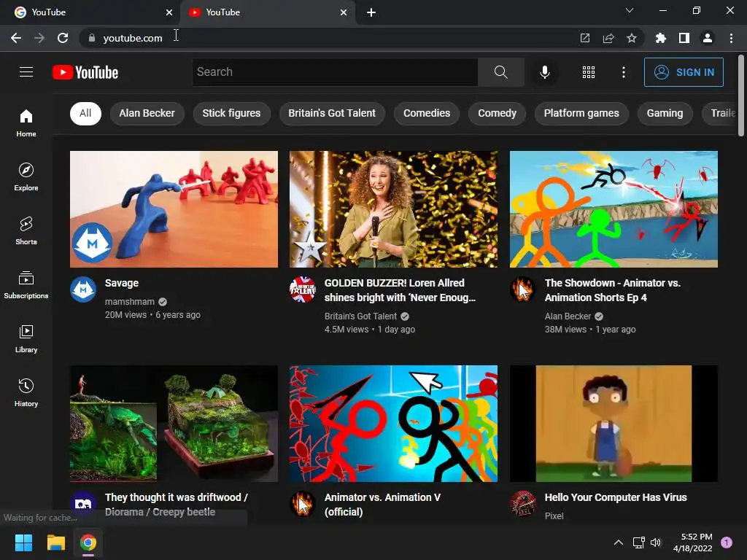The height and width of the screenshot is (560, 747).
Task: Open Britain's Got Talent channel avatar
Action: click(x=303, y=289)
